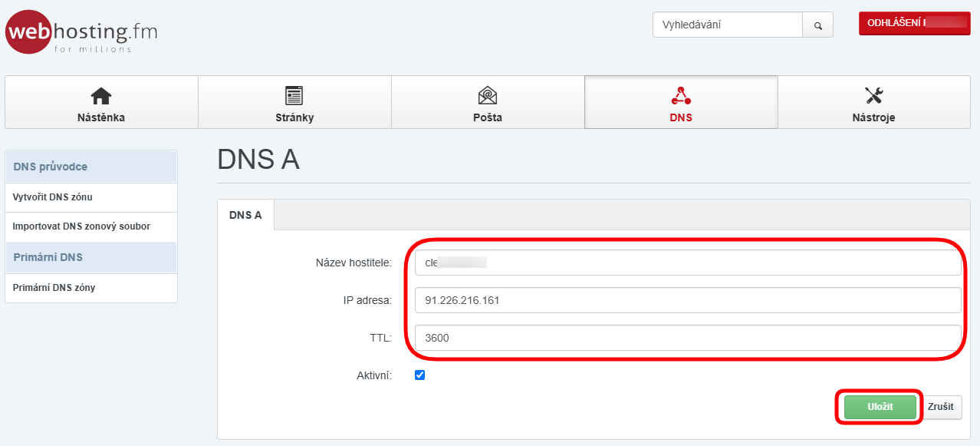Viewport: 980px width, 446px height.
Task: Toggle the Aktivní checkbox
Action: pyautogui.click(x=419, y=375)
